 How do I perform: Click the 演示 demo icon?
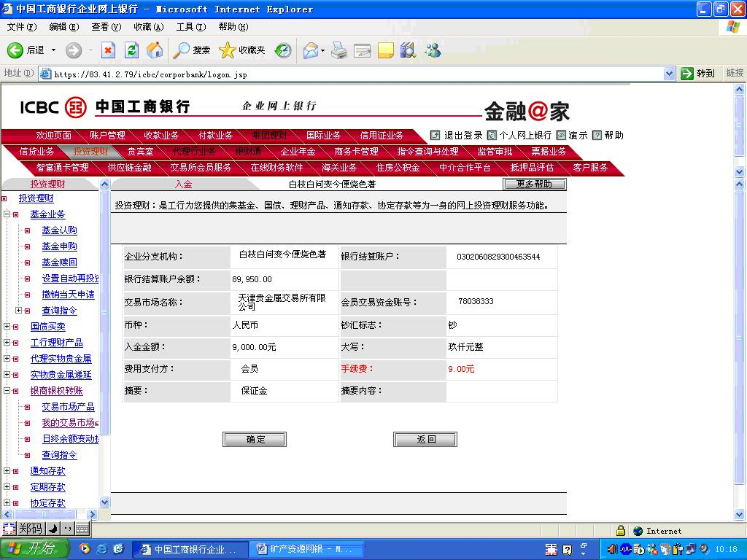point(561,136)
